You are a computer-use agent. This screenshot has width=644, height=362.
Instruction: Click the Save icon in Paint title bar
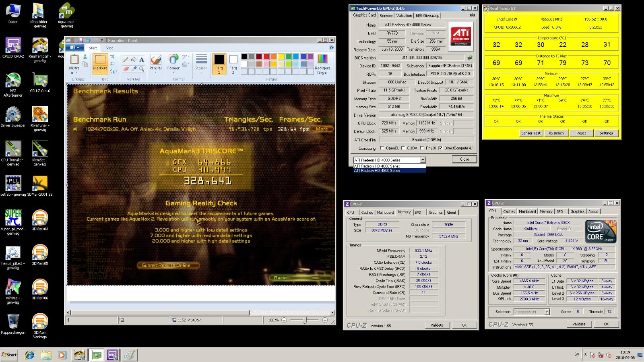point(80,40)
